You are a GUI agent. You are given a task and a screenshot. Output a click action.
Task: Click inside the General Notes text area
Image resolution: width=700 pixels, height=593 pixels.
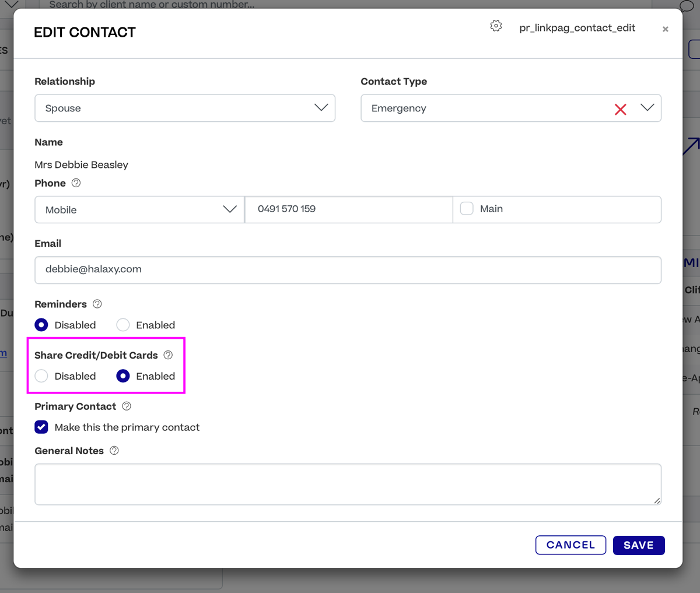click(348, 485)
